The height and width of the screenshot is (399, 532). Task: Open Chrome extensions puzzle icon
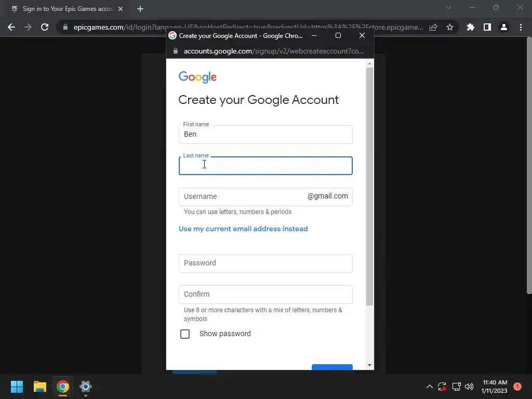470,27
